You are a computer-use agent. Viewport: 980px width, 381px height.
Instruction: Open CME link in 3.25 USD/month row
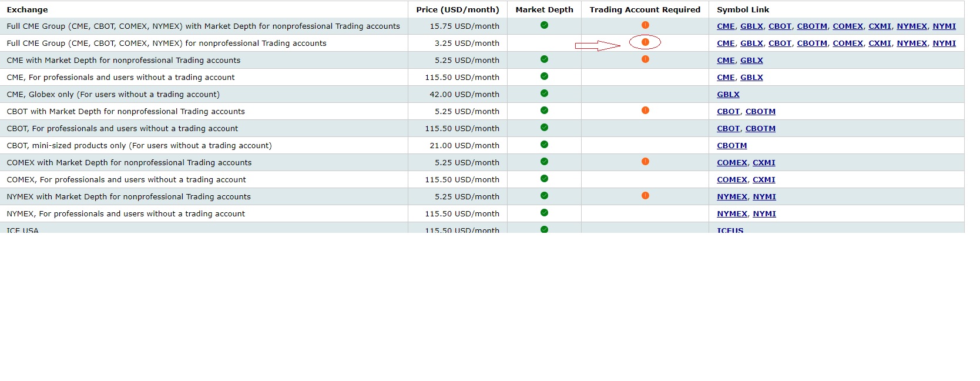726,44
